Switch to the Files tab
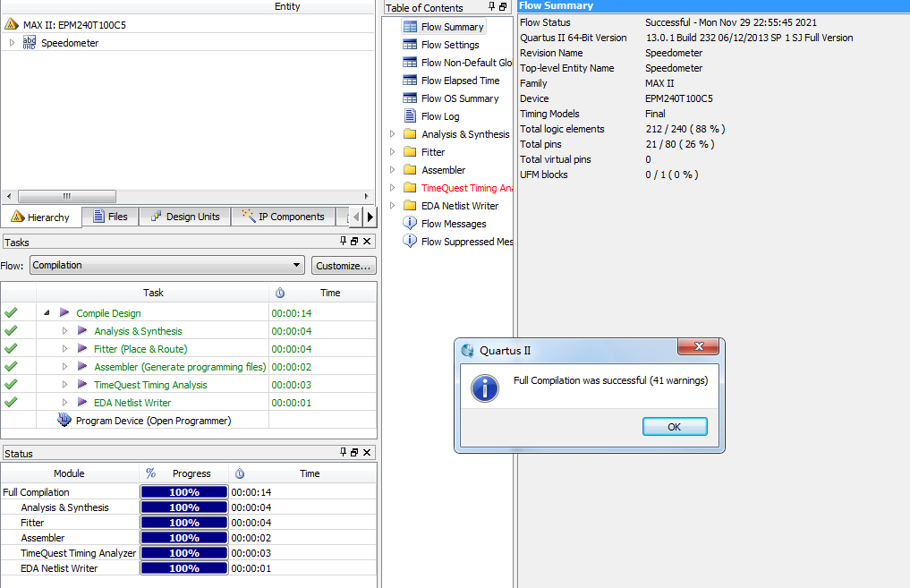910x588 pixels. (110, 217)
